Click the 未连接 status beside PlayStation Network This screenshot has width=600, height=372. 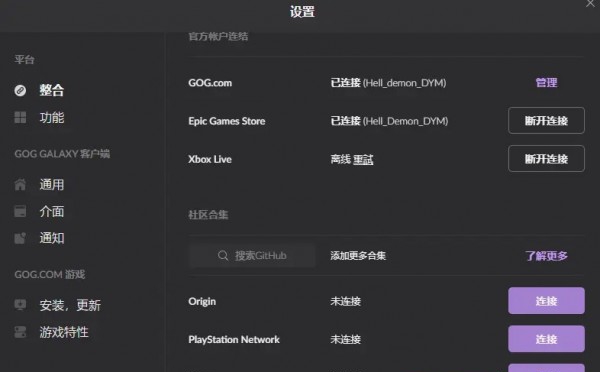pos(346,339)
